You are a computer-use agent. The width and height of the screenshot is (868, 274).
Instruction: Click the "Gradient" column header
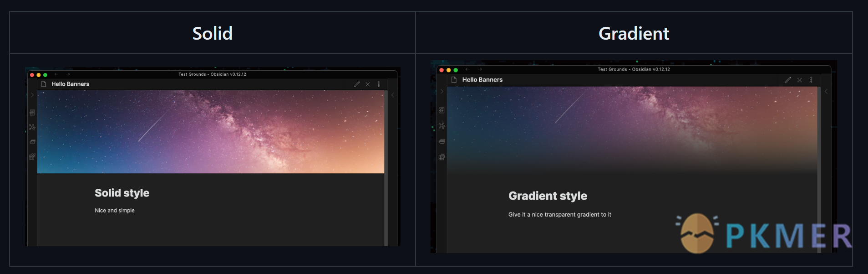click(634, 33)
